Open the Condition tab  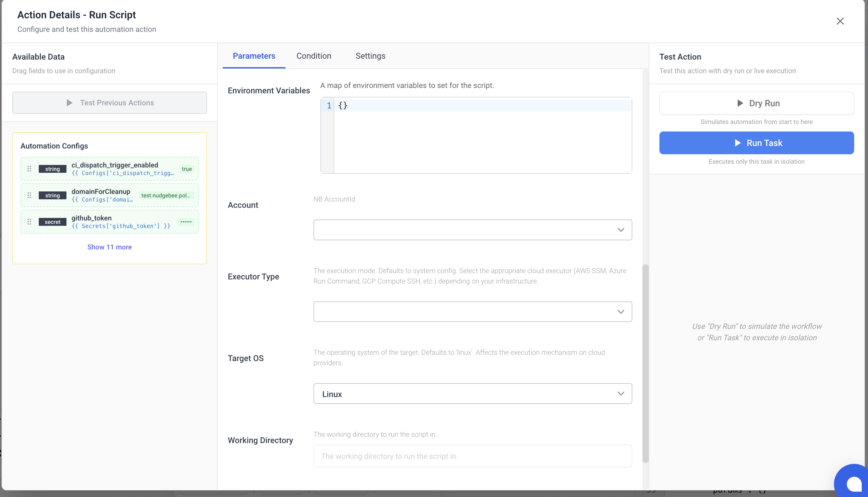pyautogui.click(x=314, y=56)
